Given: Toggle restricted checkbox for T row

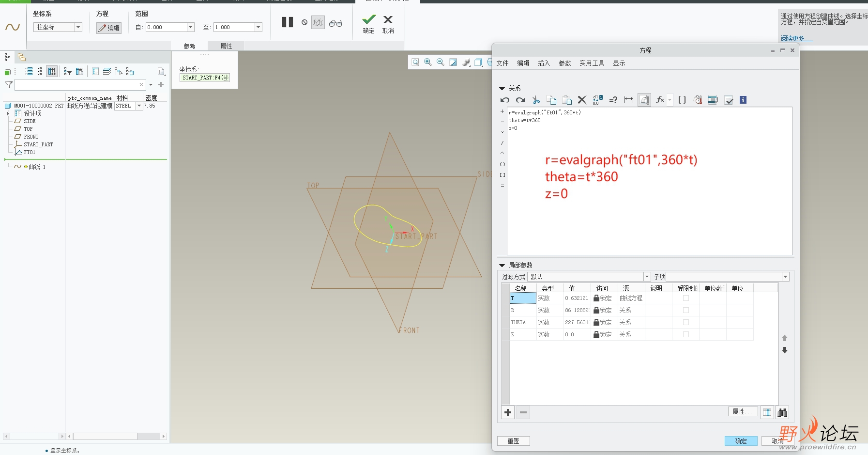Looking at the screenshot, I should (x=686, y=298).
